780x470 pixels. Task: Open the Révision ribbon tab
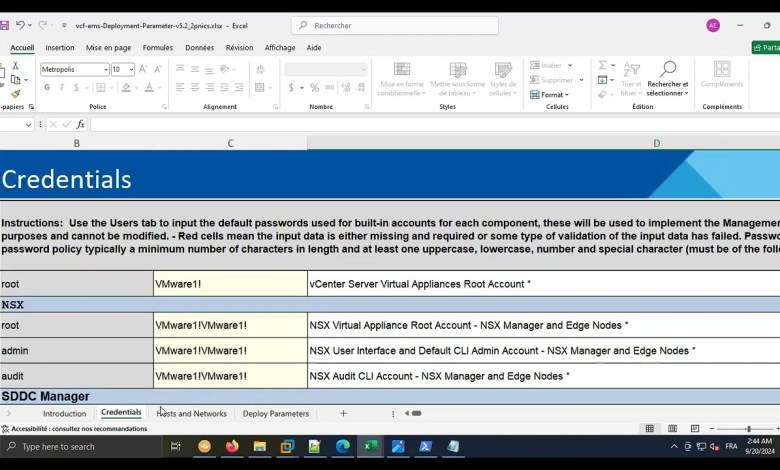pyautogui.click(x=239, y=48)
